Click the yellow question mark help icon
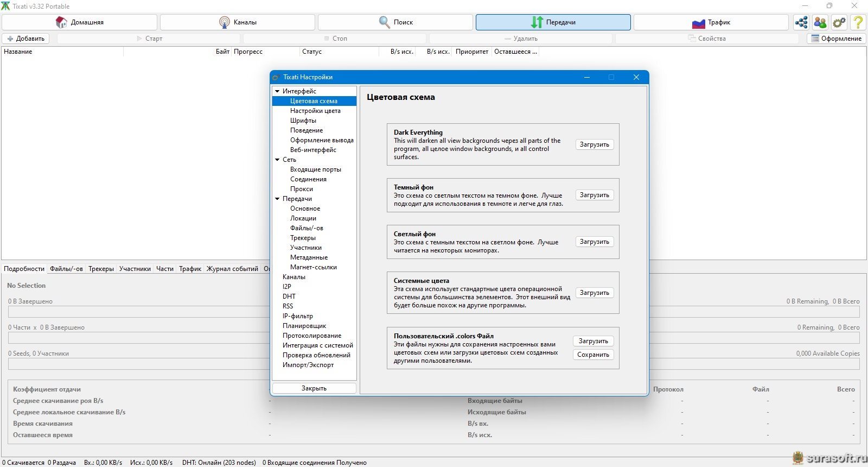The width and height of the screenshot is (868, 467). (858, 22)
